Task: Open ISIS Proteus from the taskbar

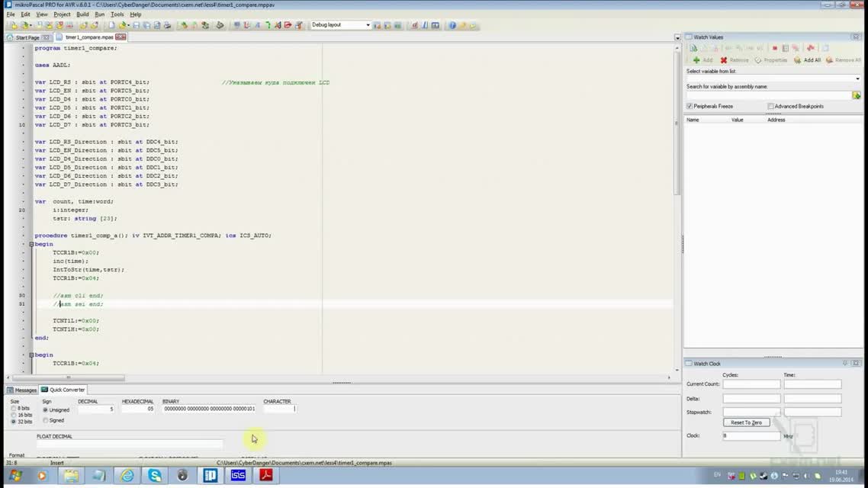Action: tap(238, 475)
